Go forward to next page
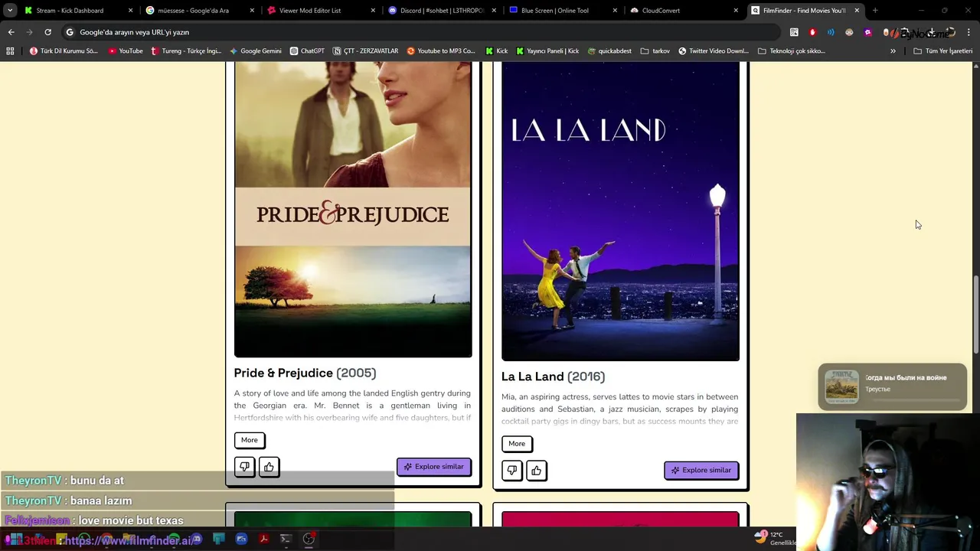This screenshot has height=551, width=980. coord(29,32)
